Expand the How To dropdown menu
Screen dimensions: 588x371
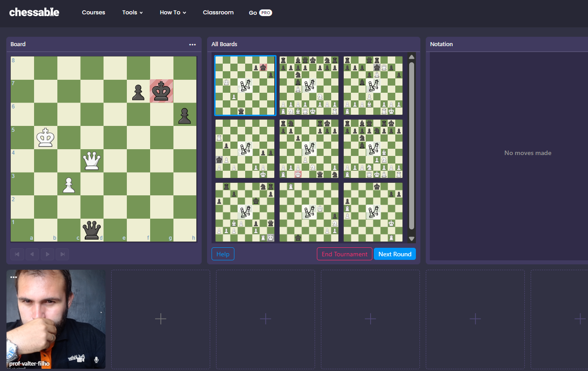coord(173,13)
